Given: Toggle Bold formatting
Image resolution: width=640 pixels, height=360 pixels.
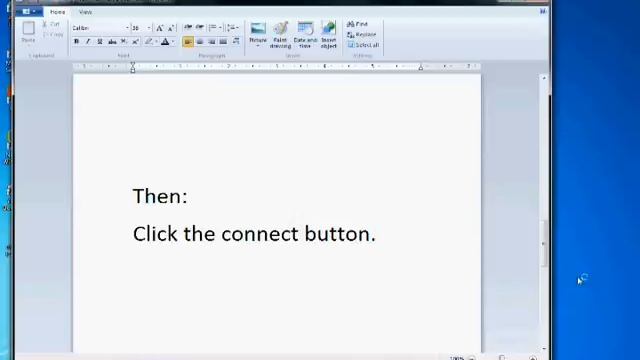Looking at the screenshot, I should [76, 41].
